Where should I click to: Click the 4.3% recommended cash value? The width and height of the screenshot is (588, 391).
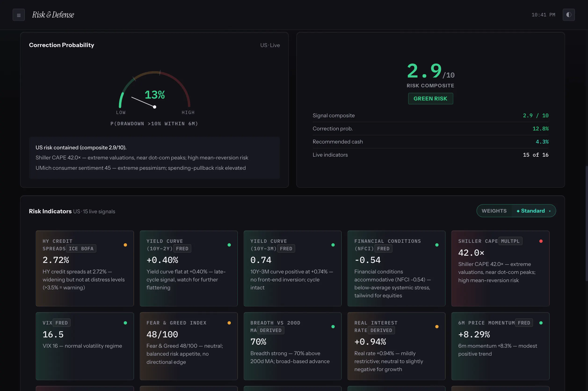[542, 142]
